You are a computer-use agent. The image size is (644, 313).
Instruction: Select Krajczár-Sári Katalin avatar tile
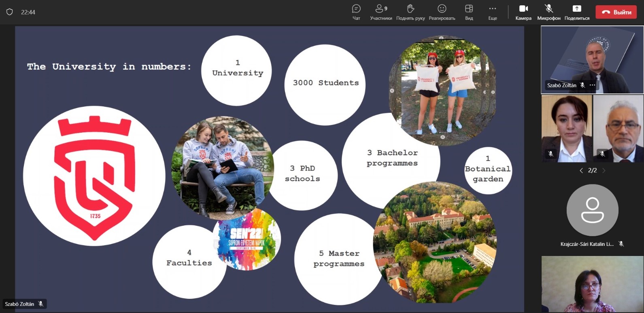[x=592, y=210]
